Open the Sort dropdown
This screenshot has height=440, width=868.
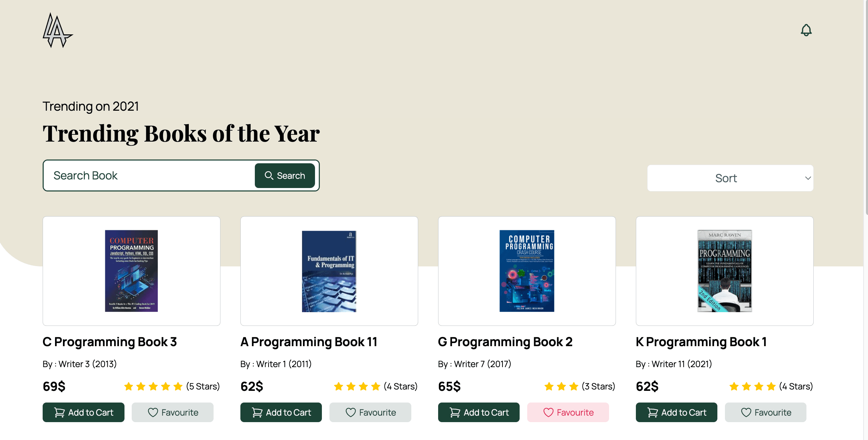point(726,178)
